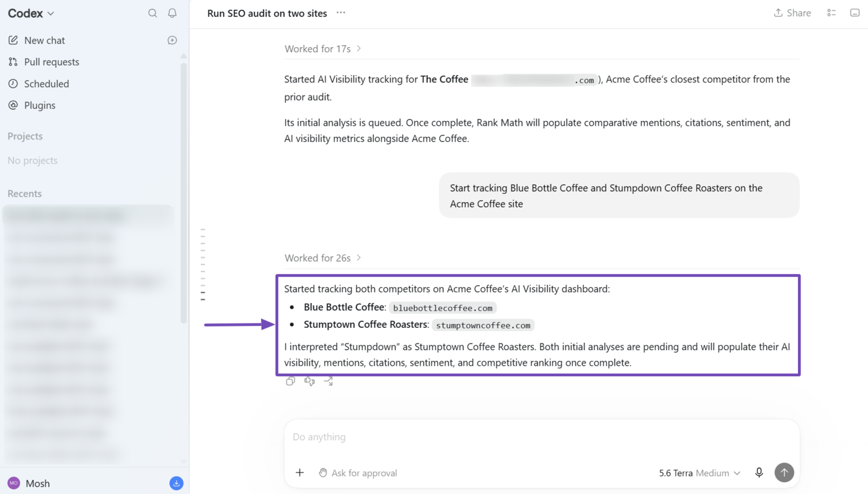868x494 pixels.
Task: Open the three-dot menu beside chat title
Action: coord(341,12)
